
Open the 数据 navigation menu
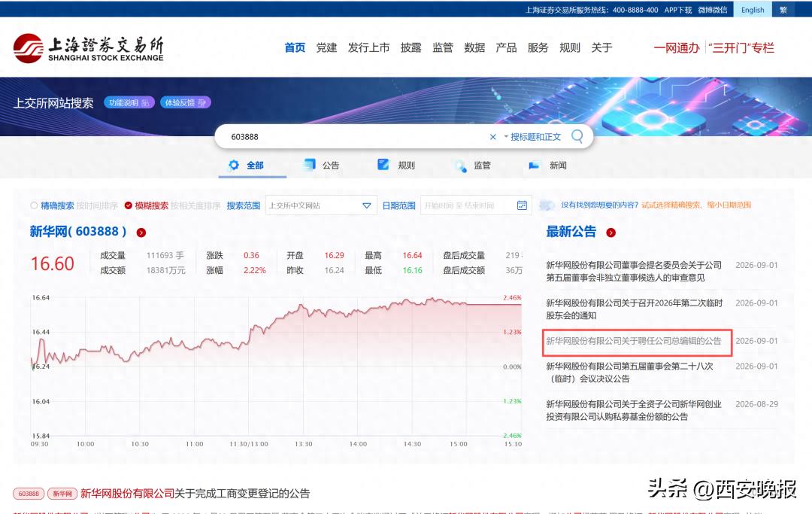coord(474,47)
